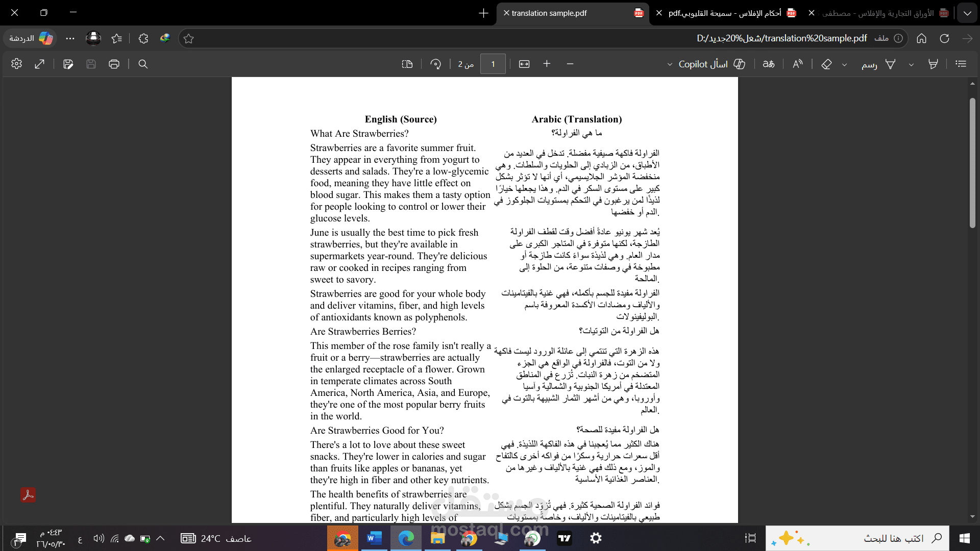The width and height of the screenshot is (980, 551).
Task: Open the Windows Start menu
Action: 965,538
